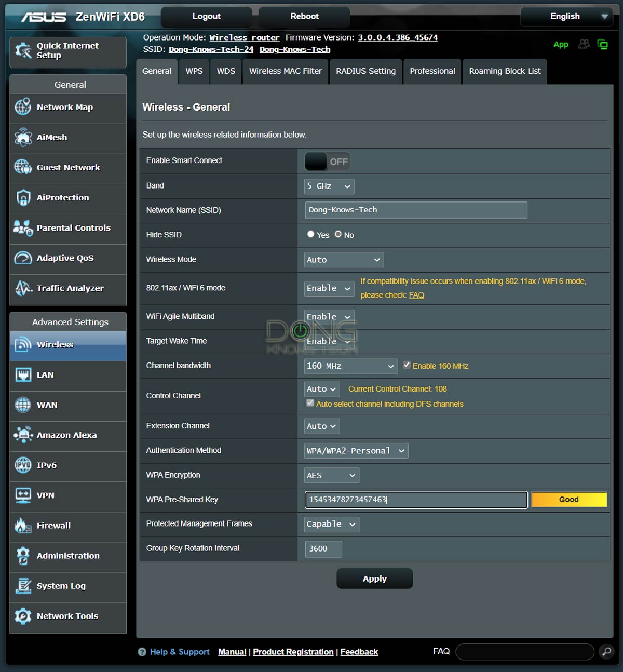Viewport: 623px width, 672px height.
Task: Click the FAQ search magnifier icon
Action: (606, 652)
